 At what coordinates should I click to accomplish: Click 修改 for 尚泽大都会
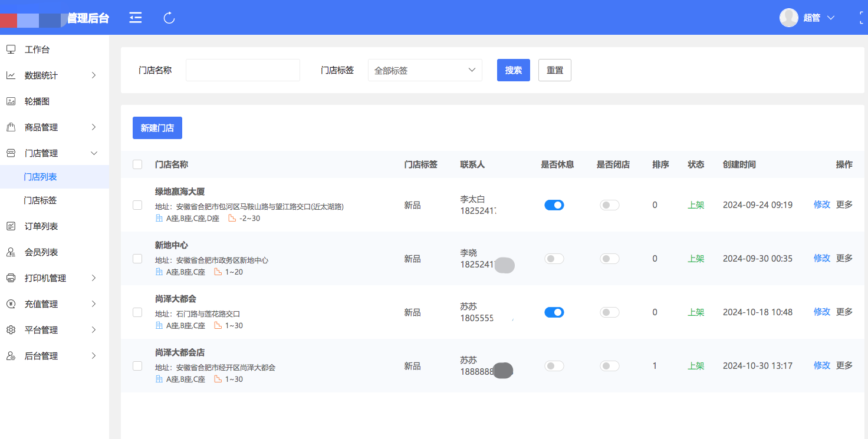click(821, 312)
